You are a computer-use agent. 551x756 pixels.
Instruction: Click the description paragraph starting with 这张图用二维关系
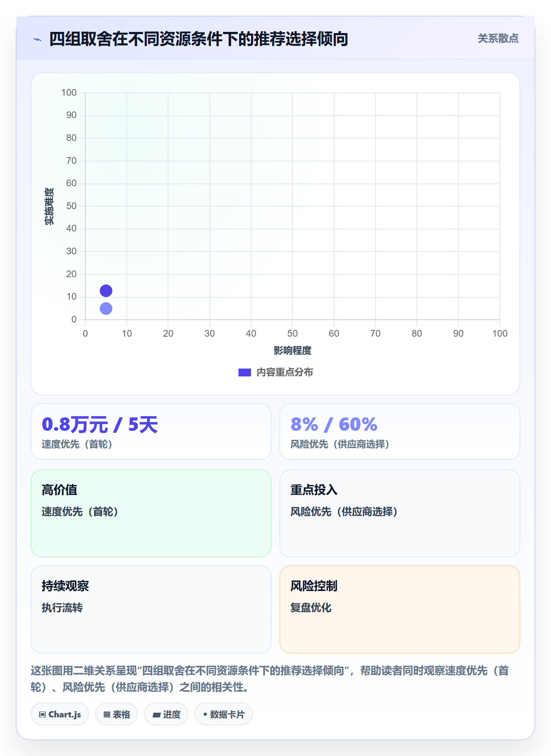pyautogui.click(x=270, y=679)
